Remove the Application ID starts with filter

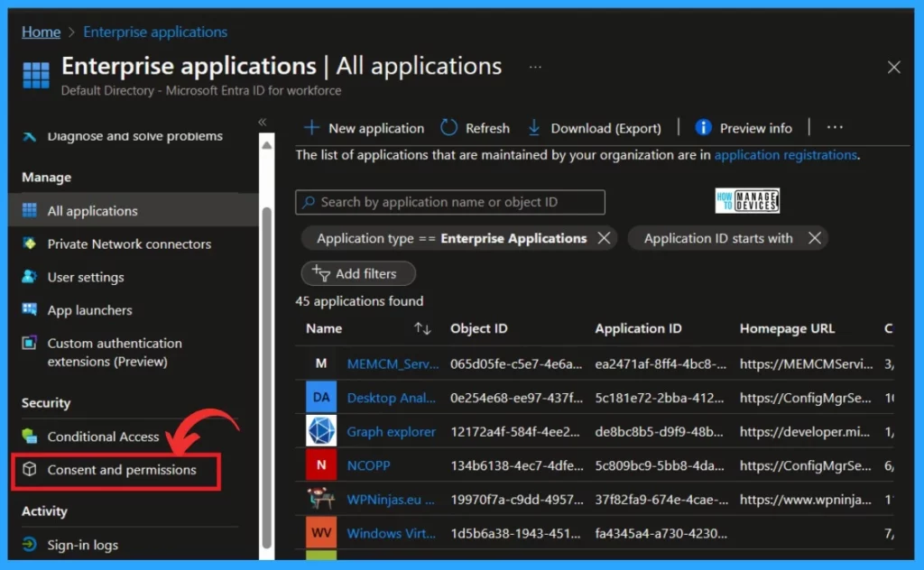pos(815,238)
